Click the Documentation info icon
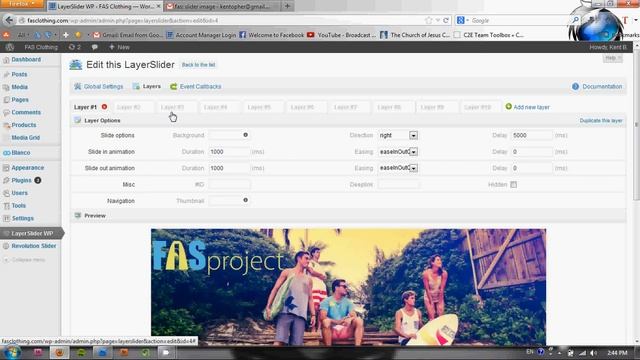 [576, 87]
